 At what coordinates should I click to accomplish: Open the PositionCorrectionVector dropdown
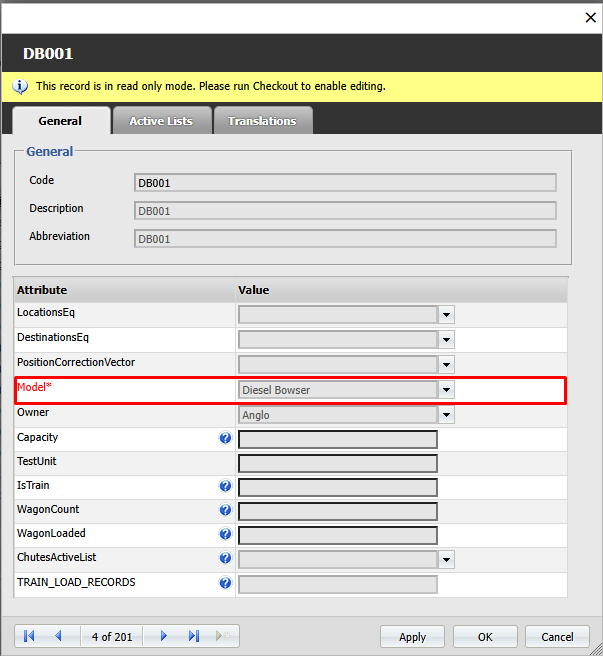pos(447,365)
